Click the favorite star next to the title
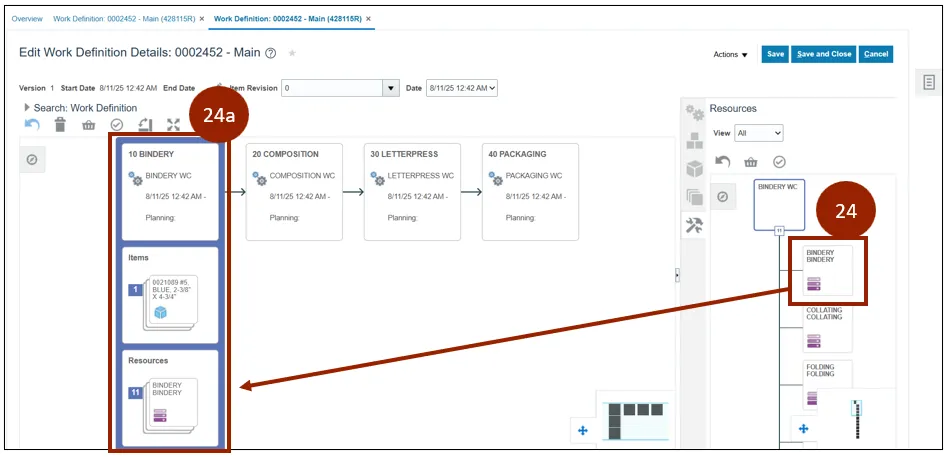 [x=292, y=53]
